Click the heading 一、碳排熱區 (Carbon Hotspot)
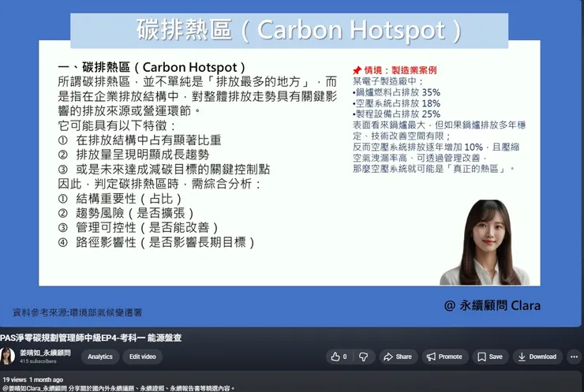The height and width of the screenshot is (392, 584). point(152,67)
